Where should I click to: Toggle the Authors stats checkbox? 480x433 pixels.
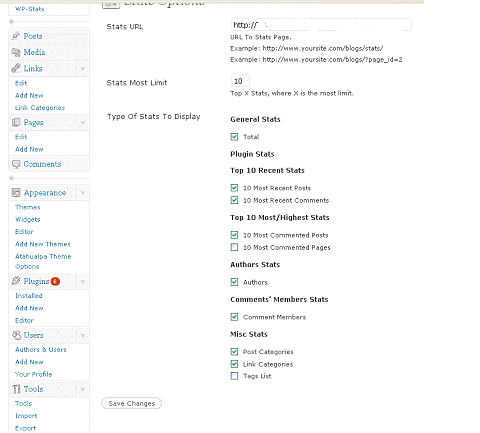[234, 282]
